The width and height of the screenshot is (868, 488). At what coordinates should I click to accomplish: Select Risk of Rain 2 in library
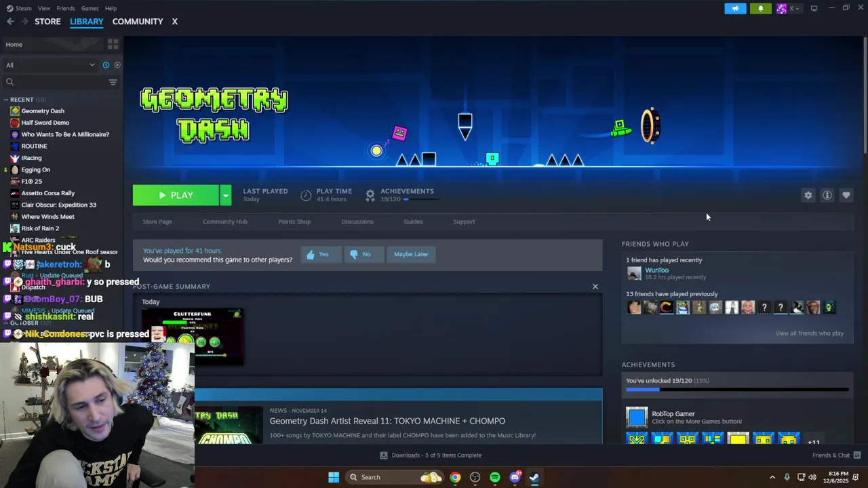click(x=40, y=228)
